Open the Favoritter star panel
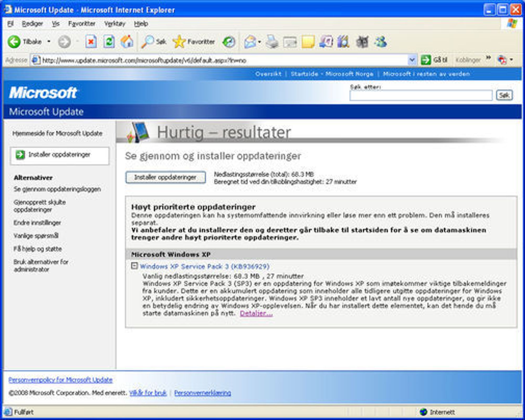 click(x=194, y=42)
